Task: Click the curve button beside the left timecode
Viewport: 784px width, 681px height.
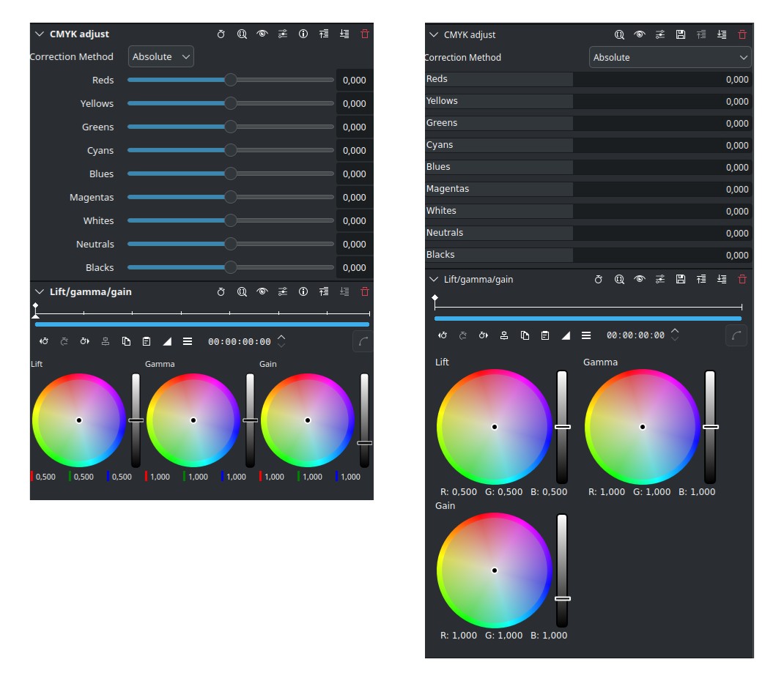Action: coord(363,341)
